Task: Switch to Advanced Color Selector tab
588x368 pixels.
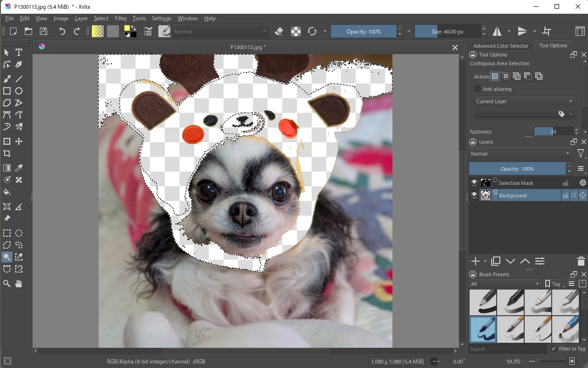Action: click(x=501, y=46)
